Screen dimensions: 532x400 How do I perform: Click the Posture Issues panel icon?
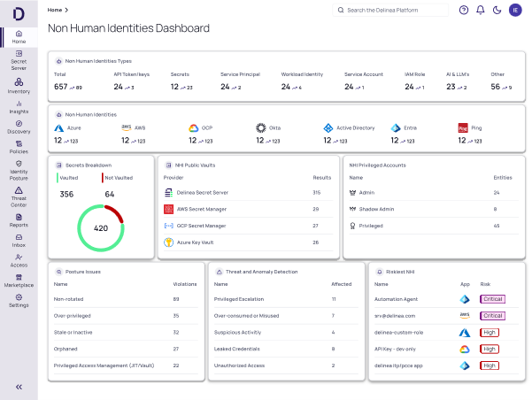click(58, 272)
